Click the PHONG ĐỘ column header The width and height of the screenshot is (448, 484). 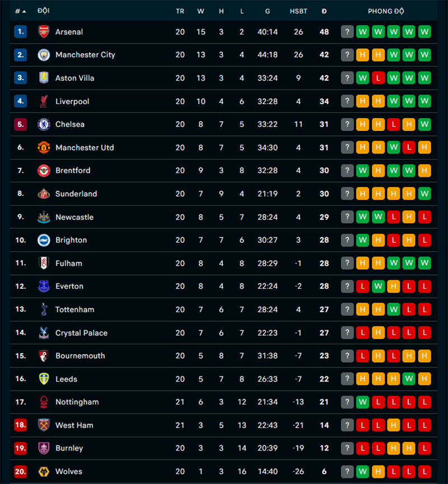point(386,11)
